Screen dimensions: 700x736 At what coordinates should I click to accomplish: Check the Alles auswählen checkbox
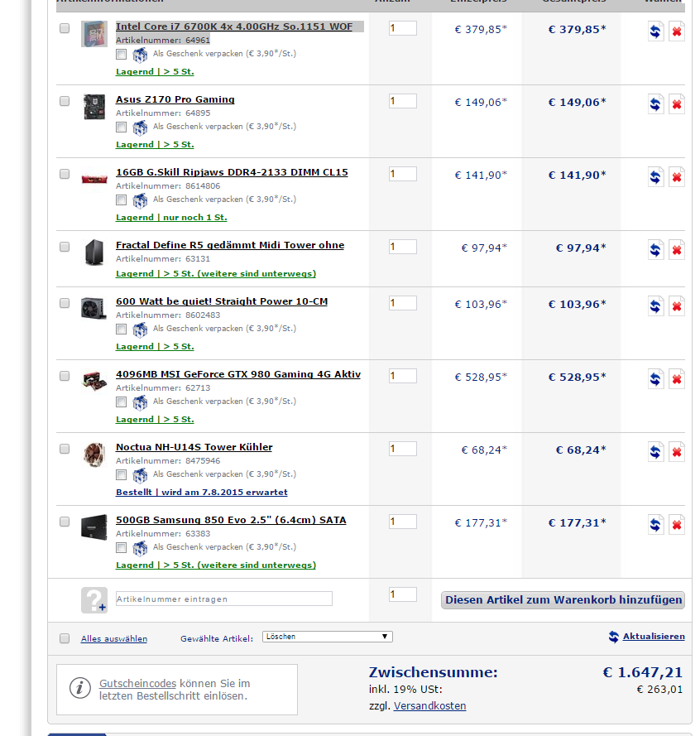pyautogui.click(x=65, y=638)
